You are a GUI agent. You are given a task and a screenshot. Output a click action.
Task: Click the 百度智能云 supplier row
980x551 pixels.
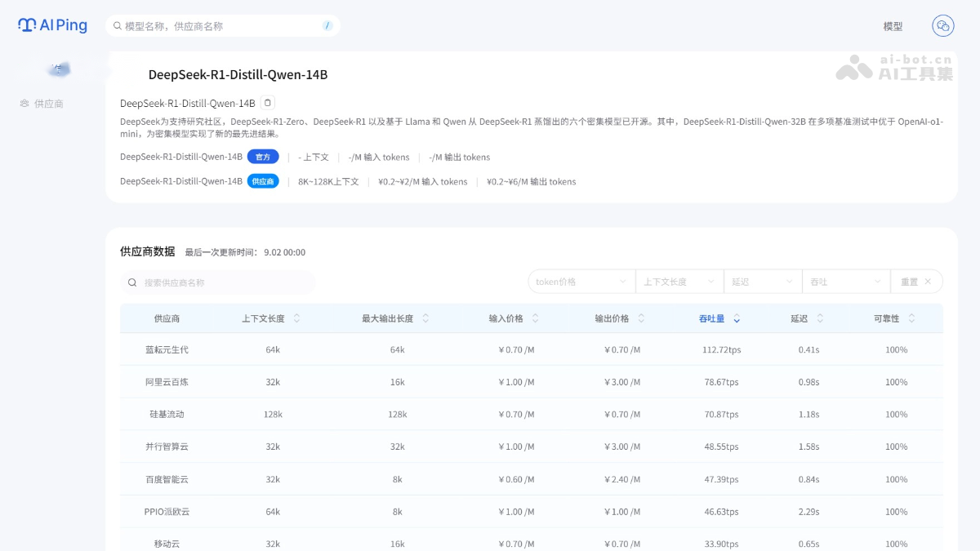[532, 479]
